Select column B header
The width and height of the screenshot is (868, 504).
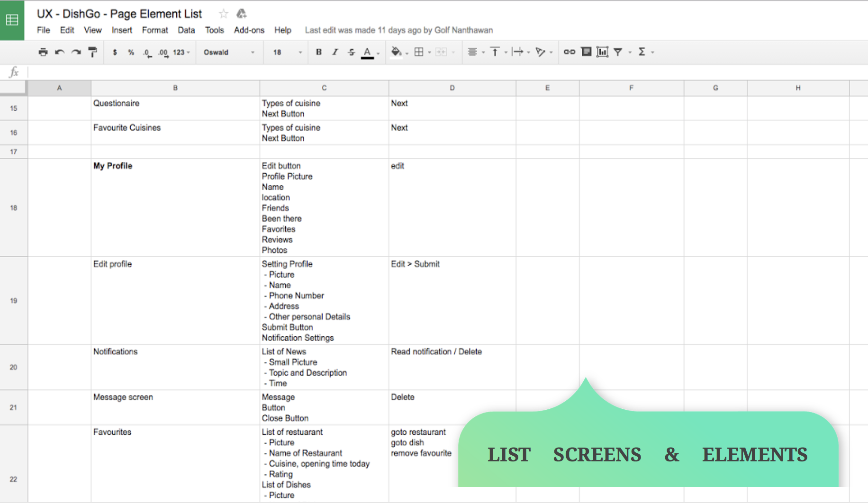click(175, 88)
